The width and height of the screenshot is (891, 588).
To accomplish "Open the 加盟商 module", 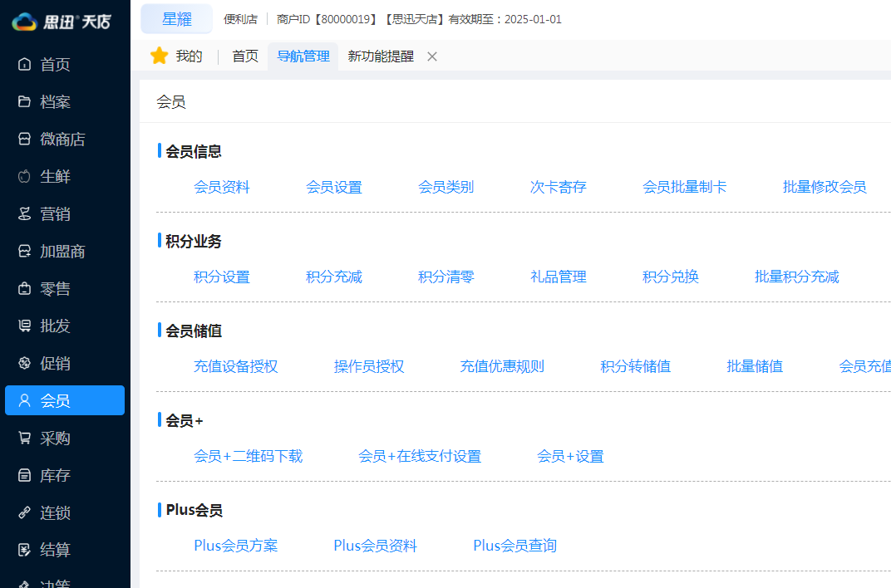I will click(60, 251).
